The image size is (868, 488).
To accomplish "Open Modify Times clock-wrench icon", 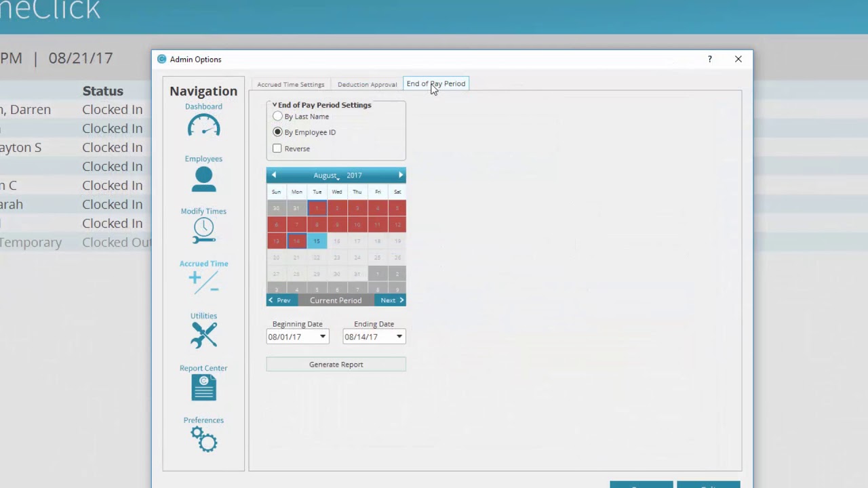I will coord(203,231).
